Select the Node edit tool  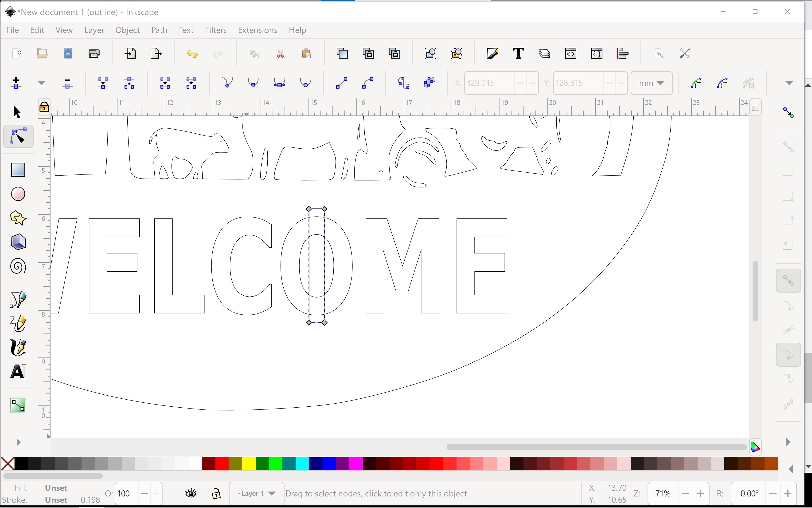[x=18, y=136]
